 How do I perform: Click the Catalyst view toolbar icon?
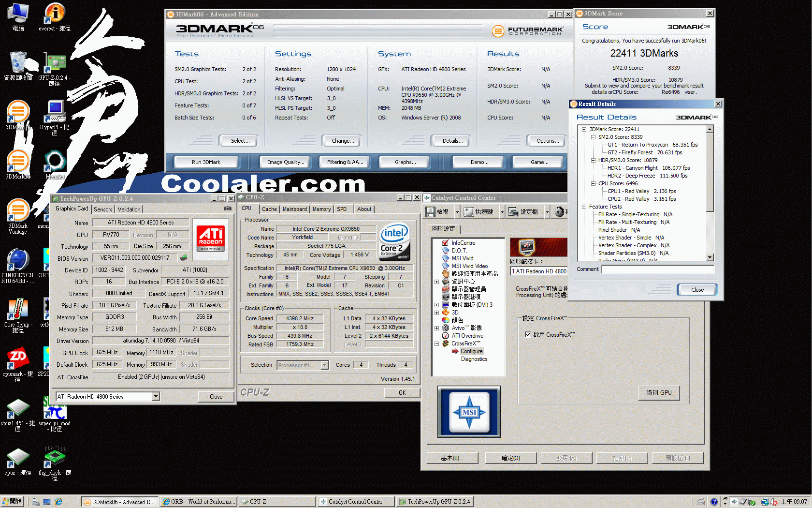(437, 212)
